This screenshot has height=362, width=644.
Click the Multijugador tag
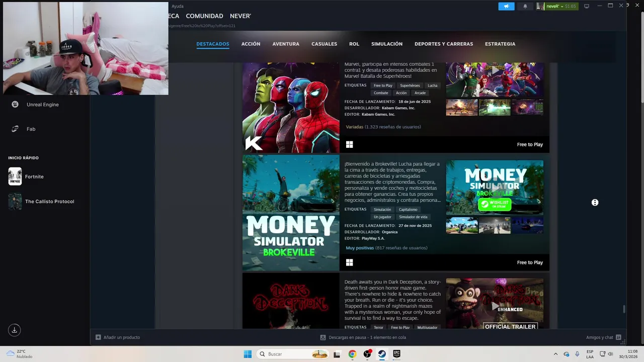pos(427,327)
